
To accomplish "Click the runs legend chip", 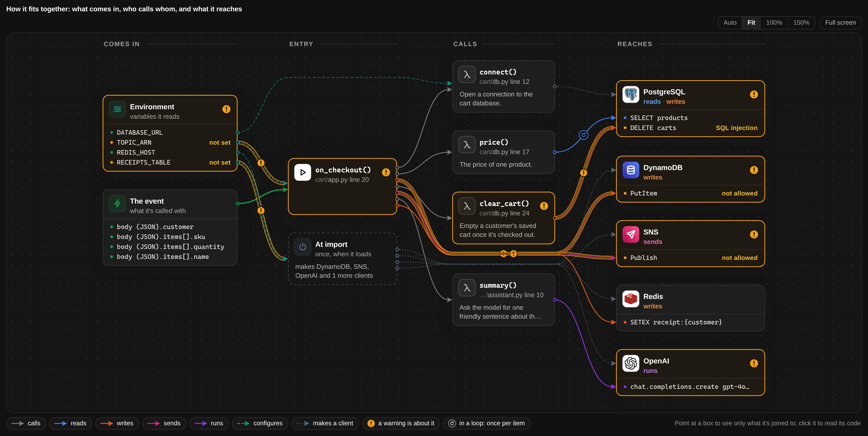I will (x=209, y=423).
